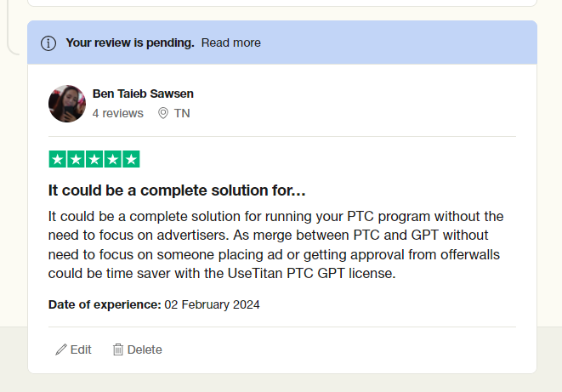Select the Delete label
Screen dimensions: 562x392
[x=145, y=349]
